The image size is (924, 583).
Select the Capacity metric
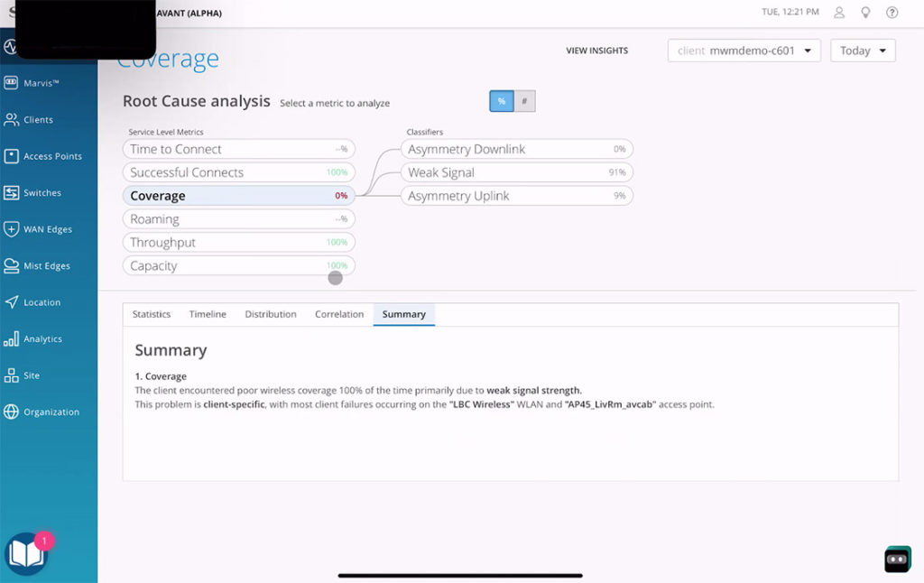tap(238, 266)
